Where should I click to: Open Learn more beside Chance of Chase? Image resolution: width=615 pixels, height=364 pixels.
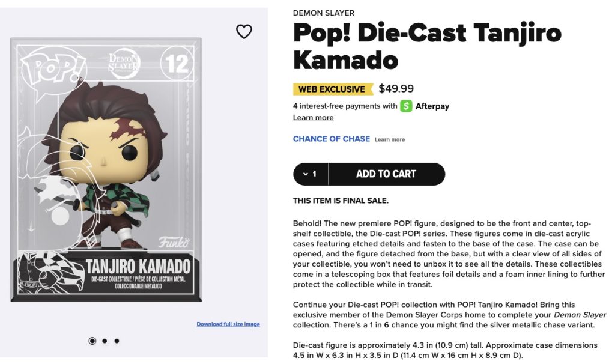390,139
